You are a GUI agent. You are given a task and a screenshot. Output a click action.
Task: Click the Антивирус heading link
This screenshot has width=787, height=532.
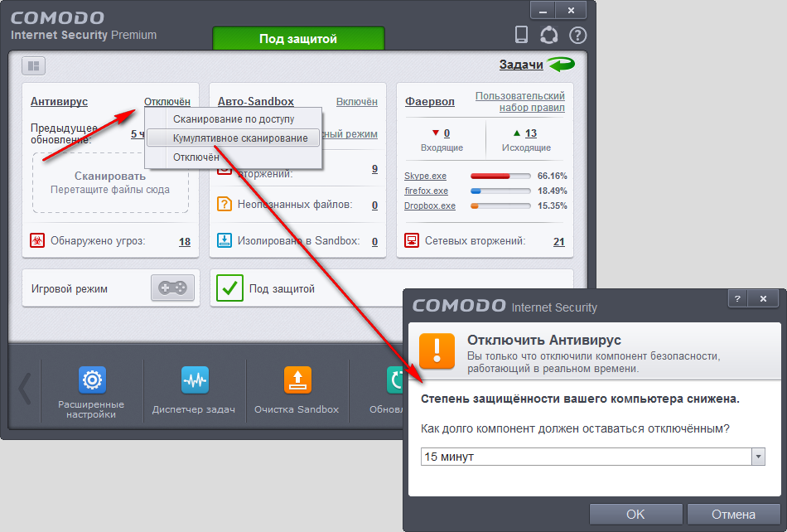coord(59,101)
